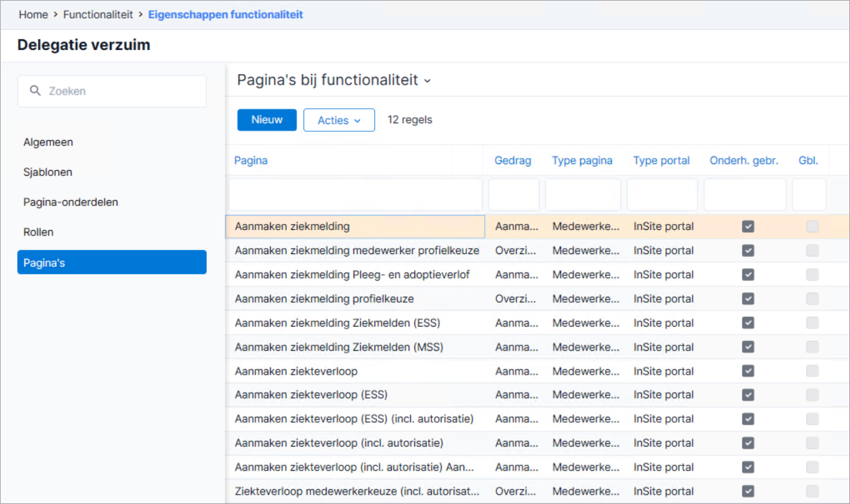Go to Pagina-onderdelen in sidebar
The width and height of the screenshot is (850, 504).
[71, 202]
